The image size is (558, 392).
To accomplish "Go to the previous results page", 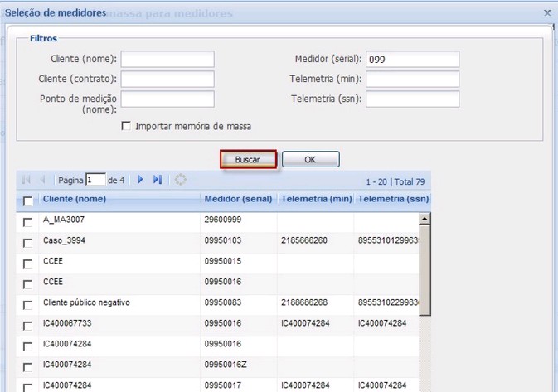I will point(42,180).
